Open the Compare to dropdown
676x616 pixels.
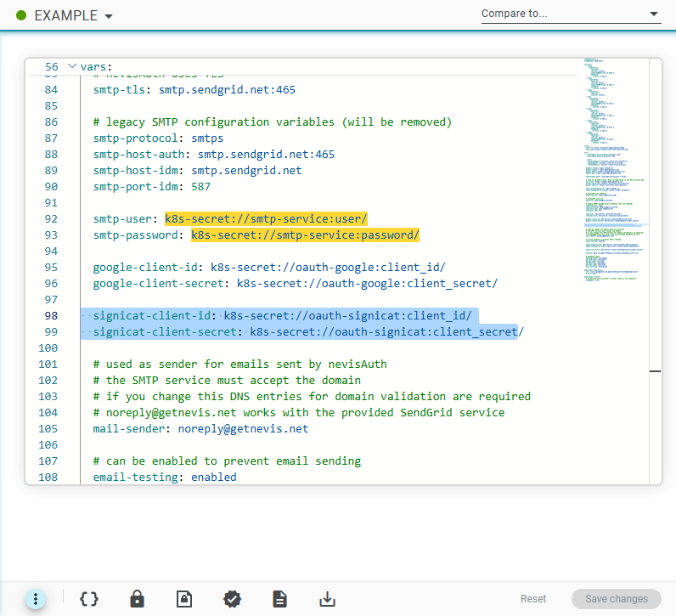click(x=571, y=14)
